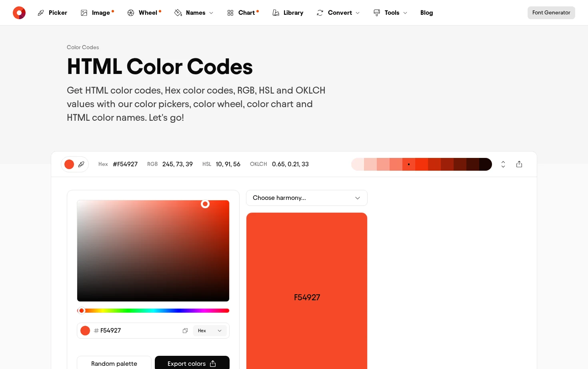The image size is (588, 369).
Task: Open the Library page
Action: pyautogui.click(x=288, y=13)
